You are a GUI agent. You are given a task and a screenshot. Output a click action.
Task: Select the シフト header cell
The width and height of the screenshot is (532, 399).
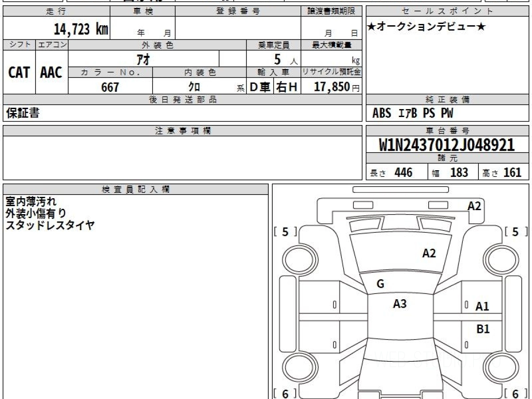19,45
